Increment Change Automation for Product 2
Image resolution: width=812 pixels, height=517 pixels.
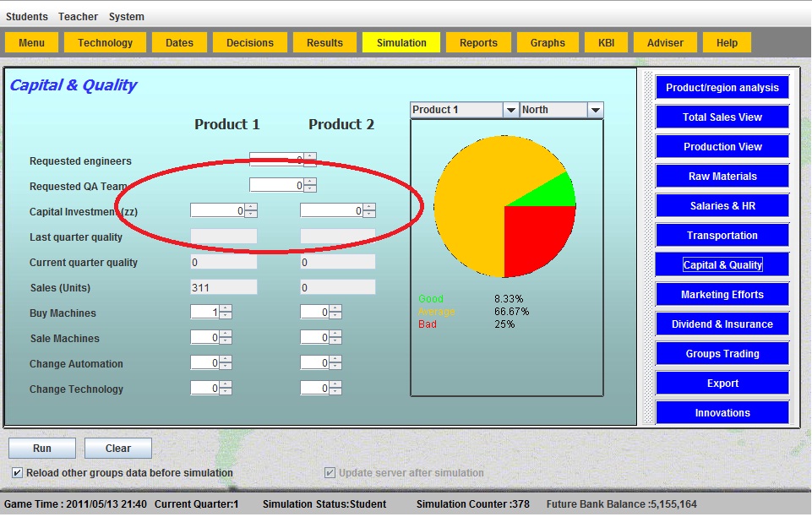coord(335,360)
